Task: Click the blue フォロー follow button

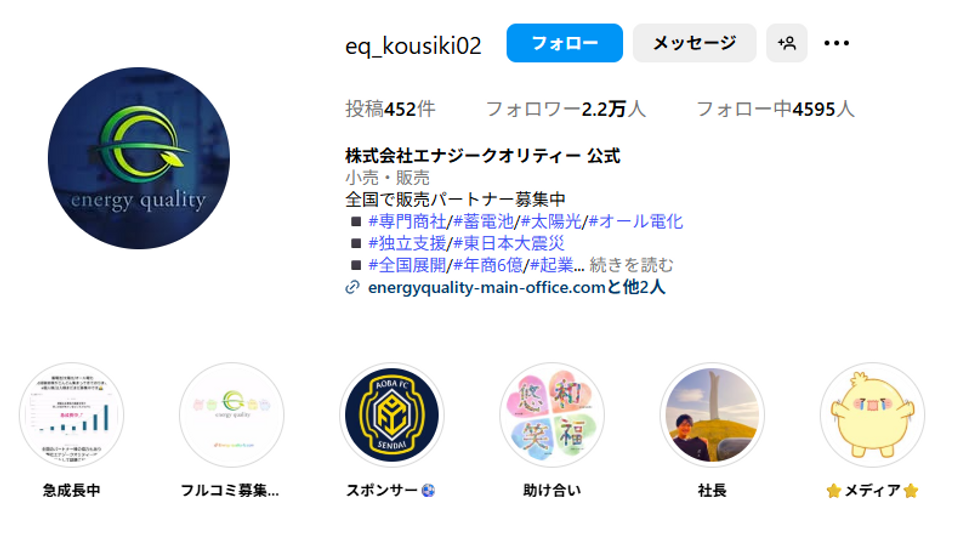Action: 564,43
